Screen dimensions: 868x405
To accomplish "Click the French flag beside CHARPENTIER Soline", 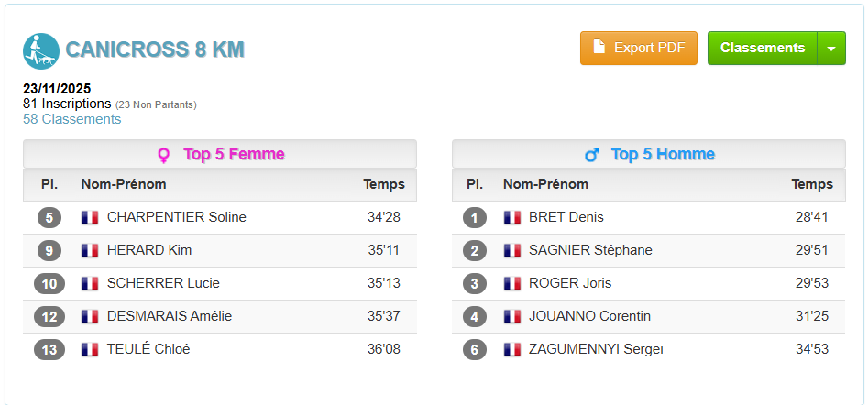I will coord(90,217).
